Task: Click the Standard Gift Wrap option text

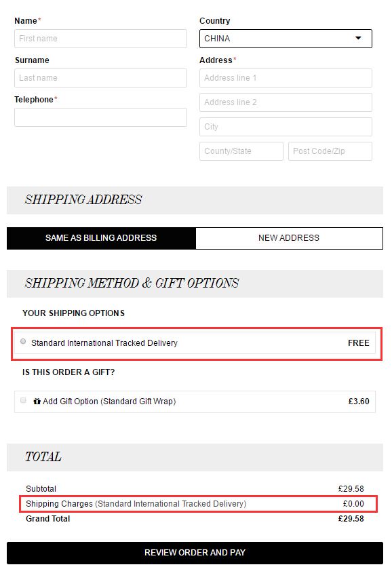Action: (x=138, y=402)
